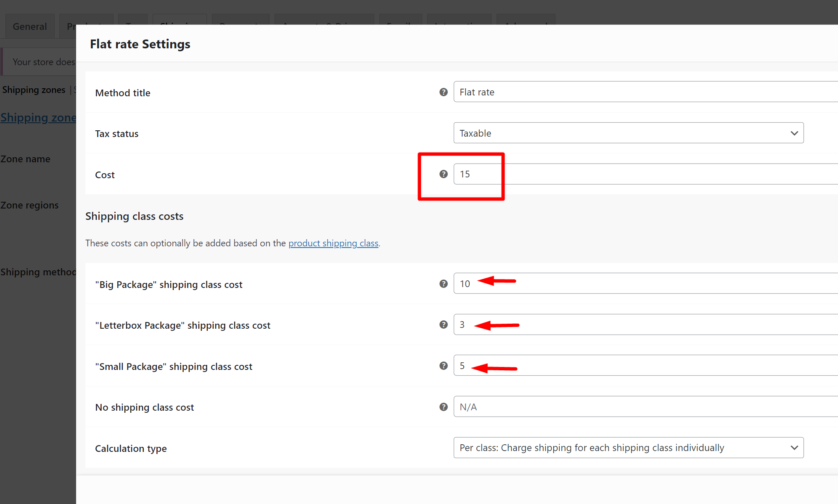Select the Method title text box

(x=589, y=92)
